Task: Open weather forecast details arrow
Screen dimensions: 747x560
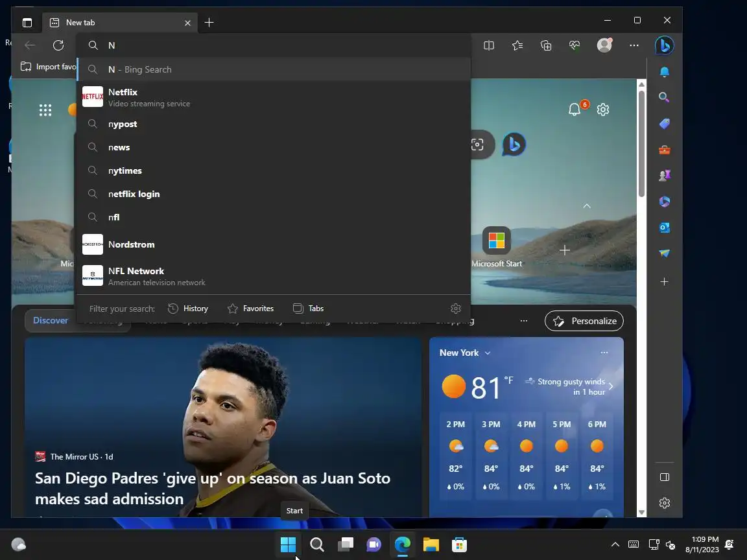Action: (611, 386)
